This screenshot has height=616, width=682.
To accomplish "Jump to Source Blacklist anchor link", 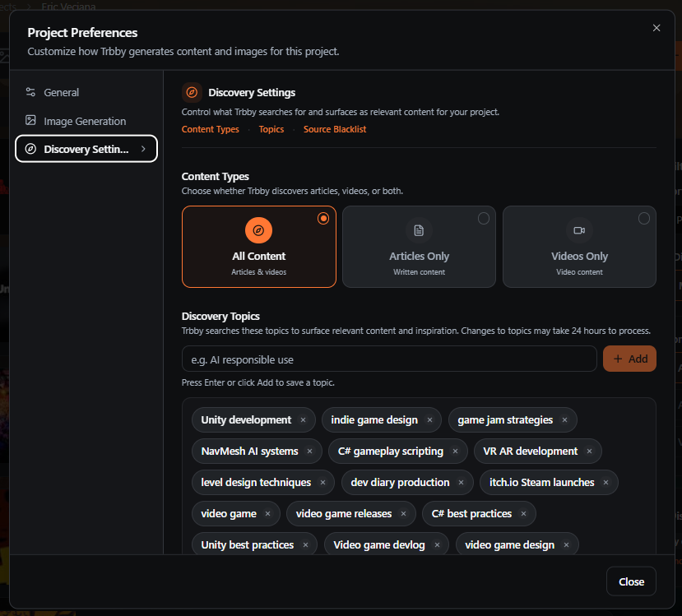I will (335, 129).
